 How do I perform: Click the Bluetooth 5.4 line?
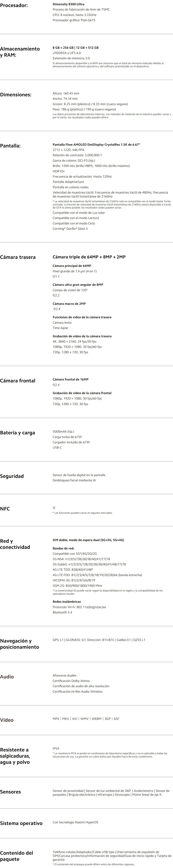pyautogui.click(x=62, y=612)
